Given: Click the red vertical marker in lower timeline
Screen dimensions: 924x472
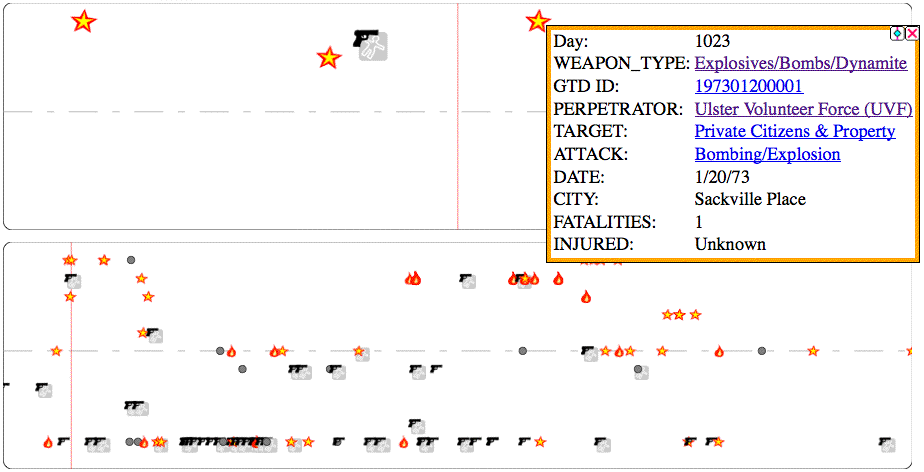Looking at the screenshot, I should [x=71, y=400].
